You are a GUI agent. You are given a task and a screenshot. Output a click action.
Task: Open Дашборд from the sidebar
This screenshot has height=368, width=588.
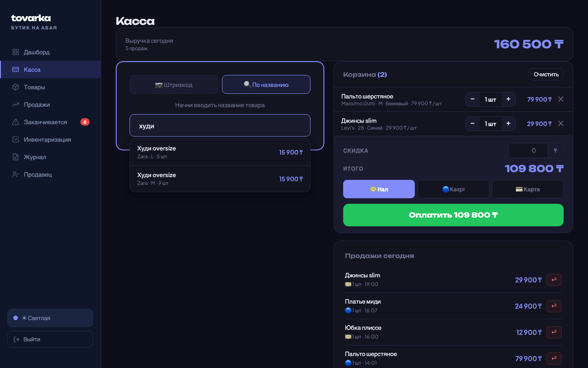pos(50,52)
